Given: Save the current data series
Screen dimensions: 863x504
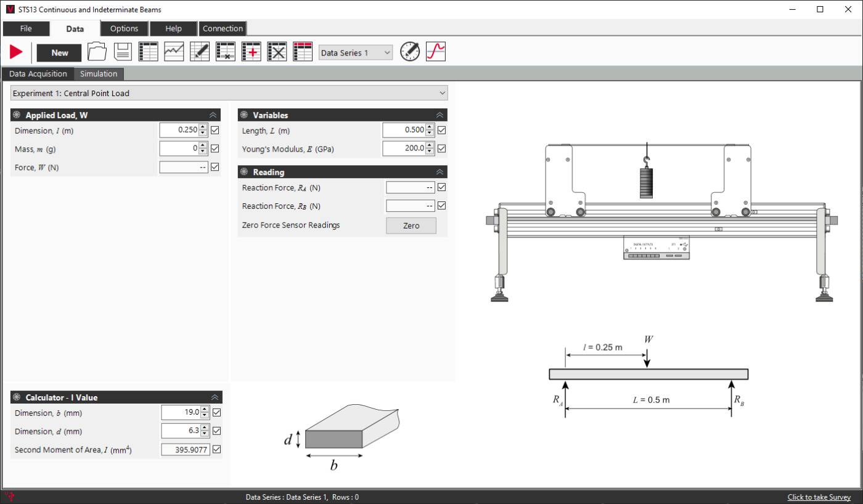Looking at the screenshot, I should click(x=123, y=51).
